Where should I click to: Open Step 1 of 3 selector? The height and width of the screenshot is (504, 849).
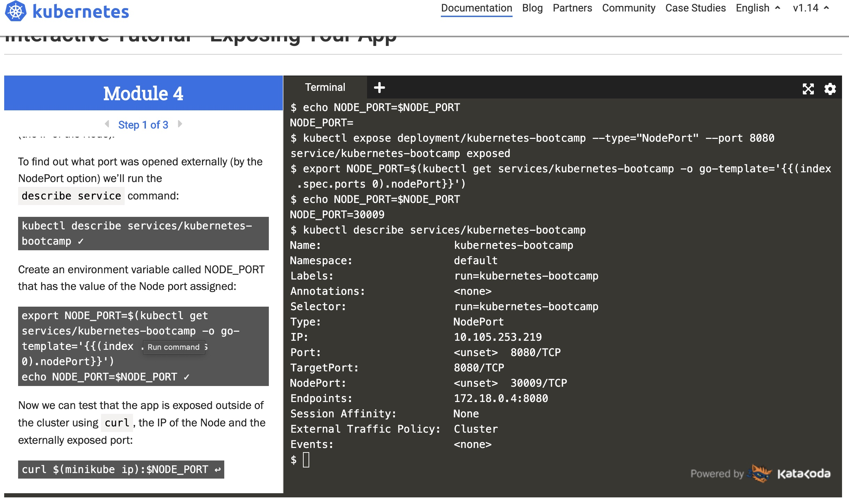pos(143,125)
